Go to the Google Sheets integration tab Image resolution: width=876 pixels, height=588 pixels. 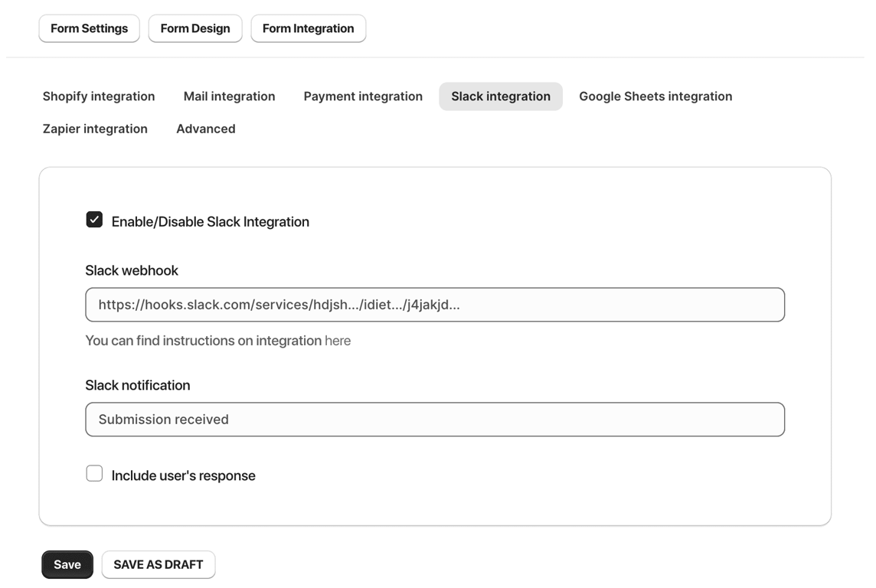[x=655, y=96]
